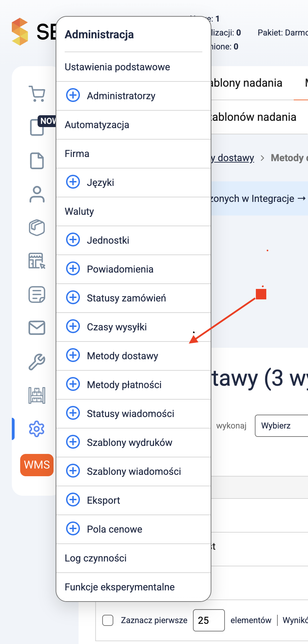This screenshot has width=308, height=644.
Task: Click the input field showing 25
Action: point(209,620)
